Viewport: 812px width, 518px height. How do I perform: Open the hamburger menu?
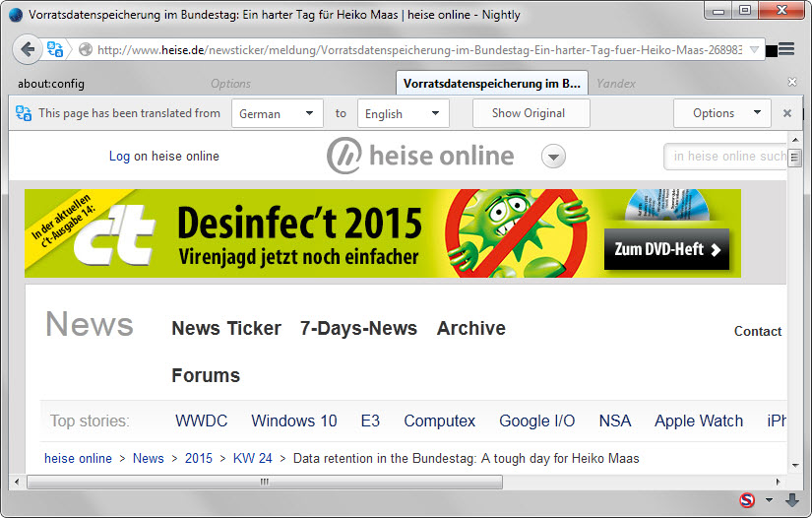(786, 49)
